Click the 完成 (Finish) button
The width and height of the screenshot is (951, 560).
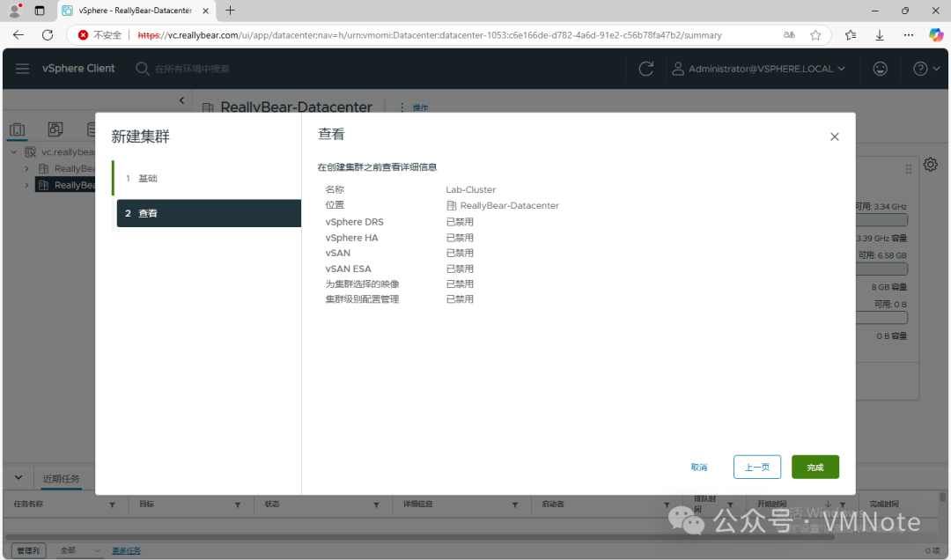[x=815, y=467]
